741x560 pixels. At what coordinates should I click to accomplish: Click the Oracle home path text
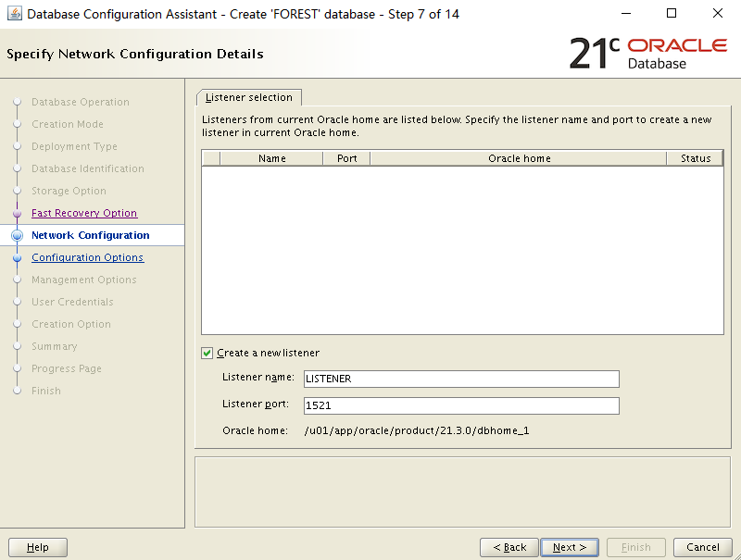417,430
